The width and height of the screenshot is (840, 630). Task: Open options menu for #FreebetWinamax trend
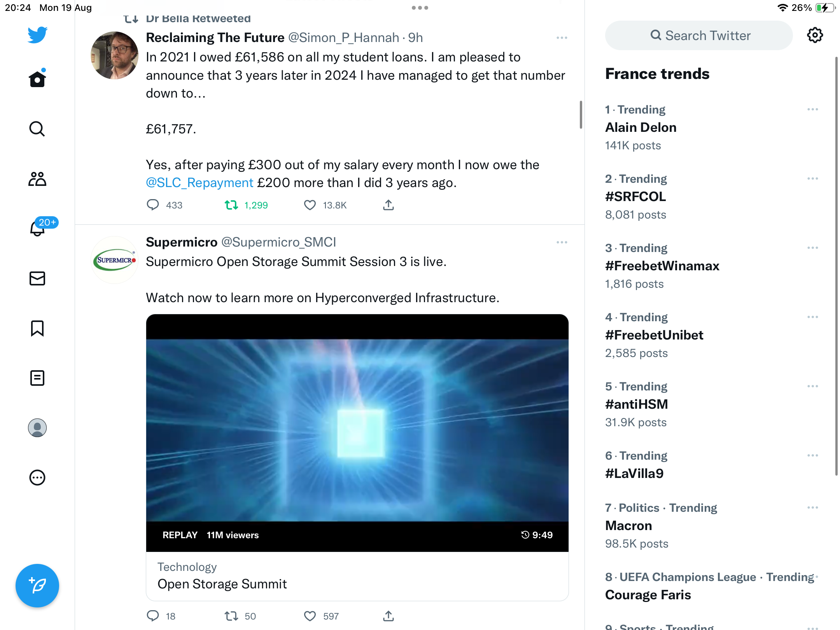812,248
